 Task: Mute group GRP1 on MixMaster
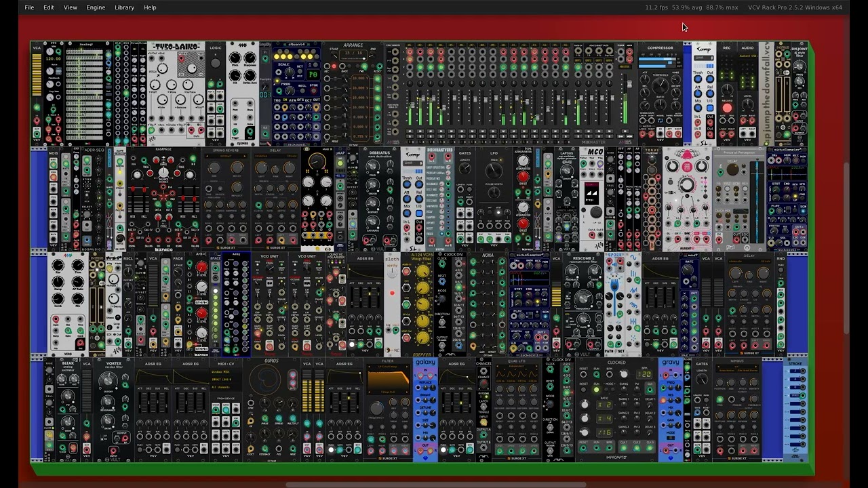578,131
